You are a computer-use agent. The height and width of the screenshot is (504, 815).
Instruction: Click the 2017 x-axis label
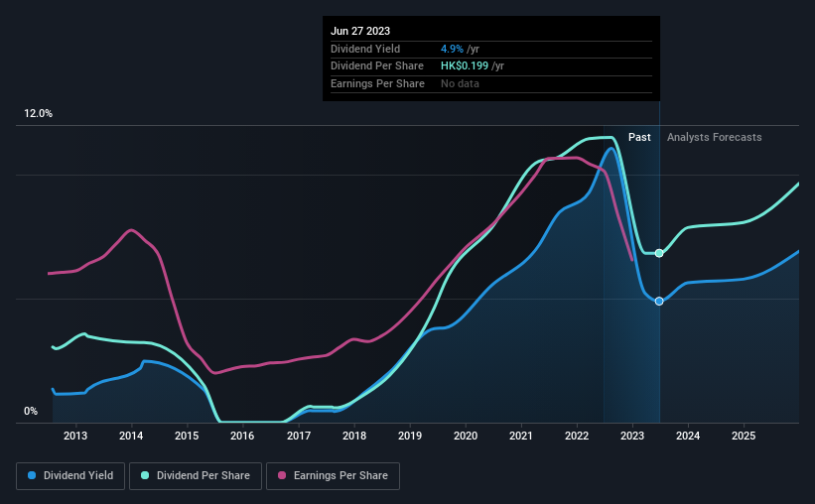pyautogui.click(x=299, y=436)
